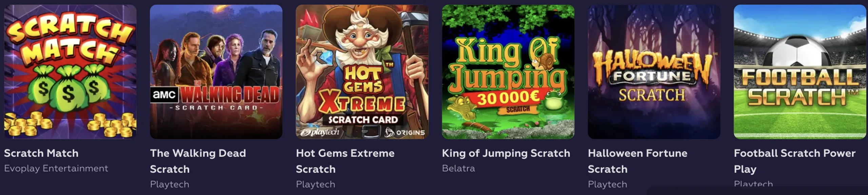Click the Belatra provider label
The width and height of the screenshot is (868, 195).
[458, 168]
